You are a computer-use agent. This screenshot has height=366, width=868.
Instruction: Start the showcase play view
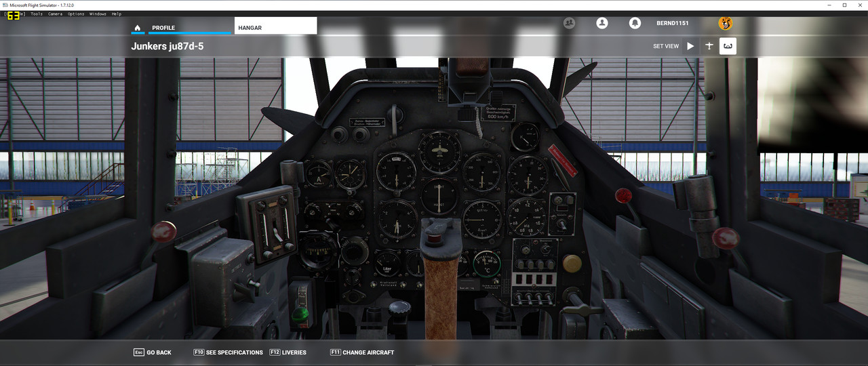pos(690,46)
